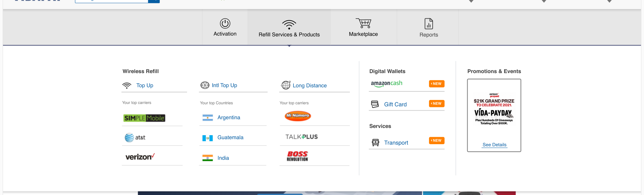Select the TalkPlus carrier logo
This screenshot has width=644, height=195.
point(301,137)
